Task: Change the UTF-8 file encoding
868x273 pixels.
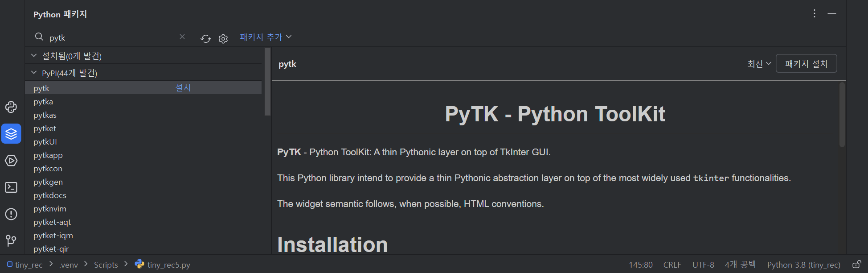Action: [703, 265]
